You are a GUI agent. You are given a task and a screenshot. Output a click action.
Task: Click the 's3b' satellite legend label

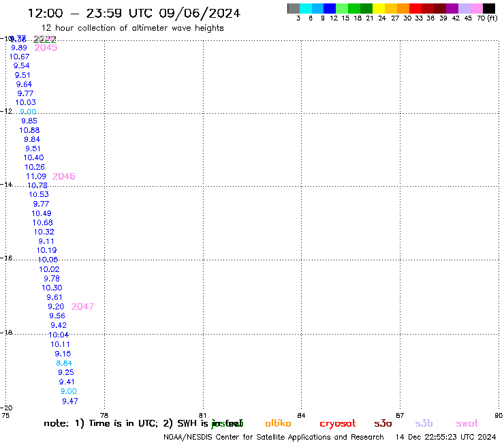[x=424, y=423]
